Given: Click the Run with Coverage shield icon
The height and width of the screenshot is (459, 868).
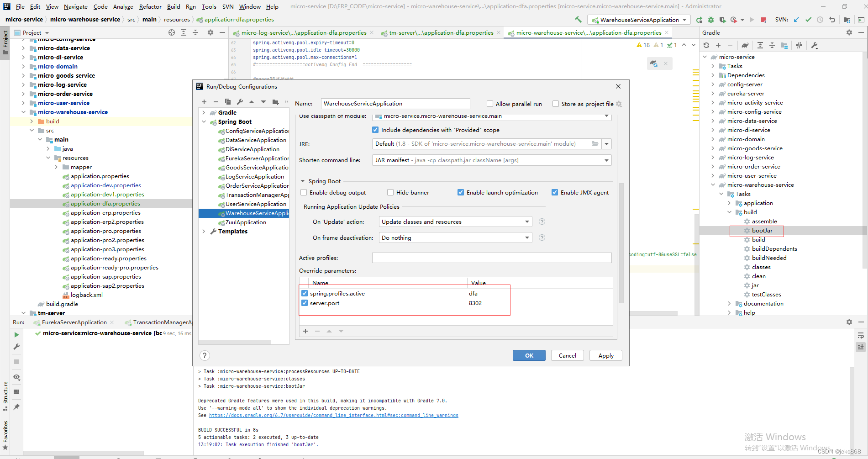Looking at the screenshot, I should [x=722, y=20].
